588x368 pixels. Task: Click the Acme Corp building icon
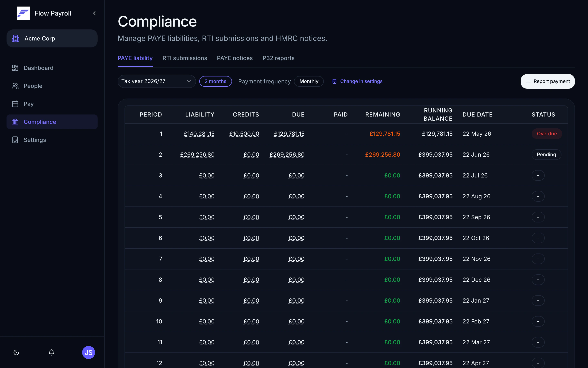tap(16, 38)
